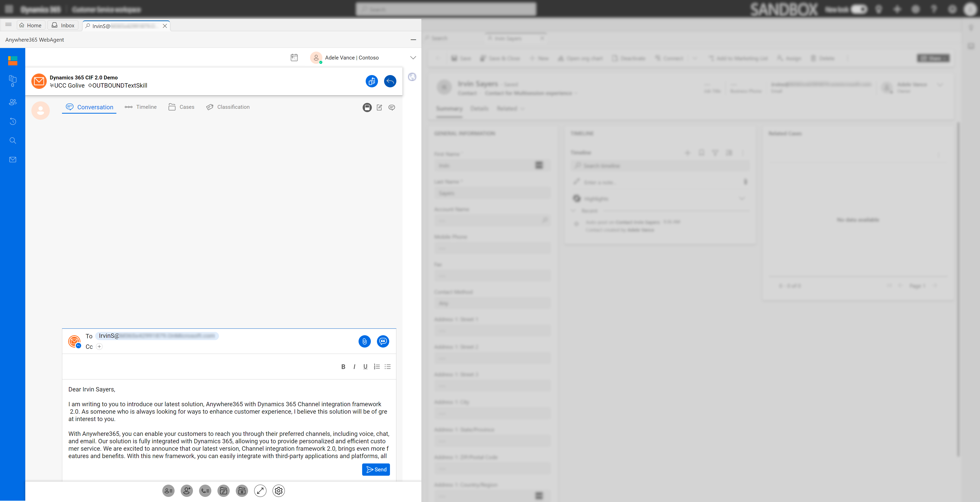
Task: Click the phone call list icon in bottom bar
Action: tap(205, 491)
